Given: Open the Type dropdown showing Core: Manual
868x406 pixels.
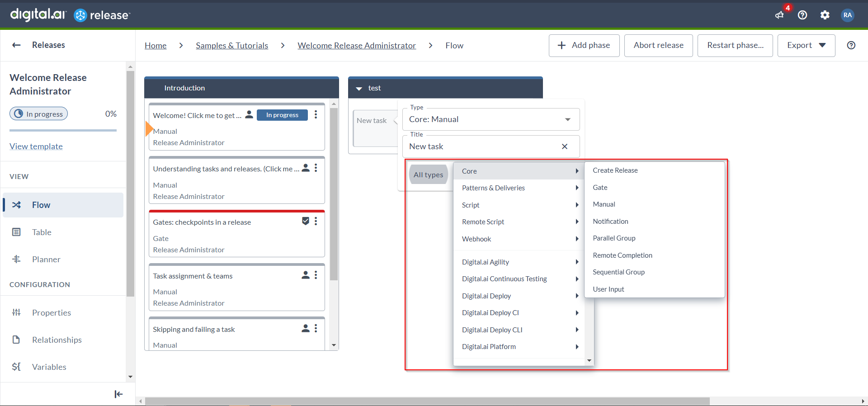Looking at the screenshot, I should click(491, 119).
